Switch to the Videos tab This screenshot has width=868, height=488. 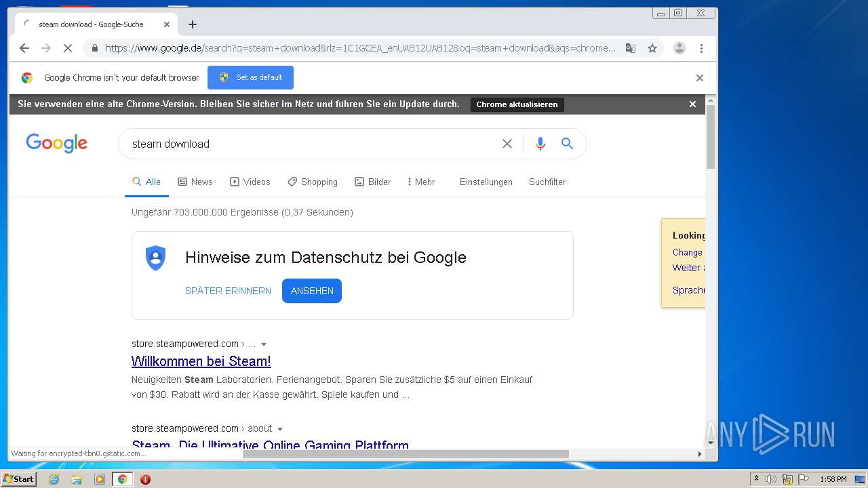pos(250,182)
